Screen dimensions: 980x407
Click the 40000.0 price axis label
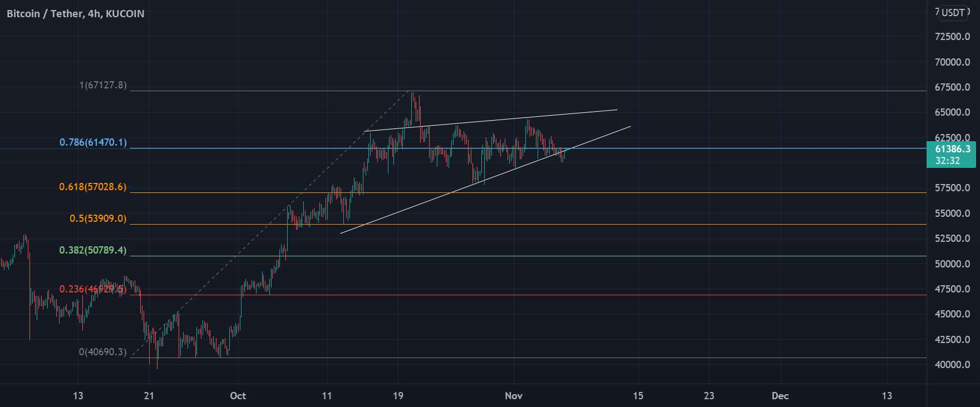pos(953,365)
